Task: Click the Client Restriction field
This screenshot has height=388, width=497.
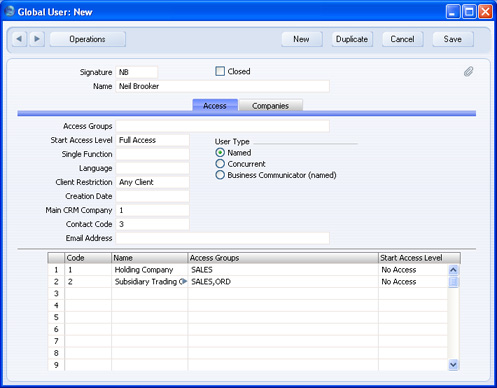Action: [152, 182]
